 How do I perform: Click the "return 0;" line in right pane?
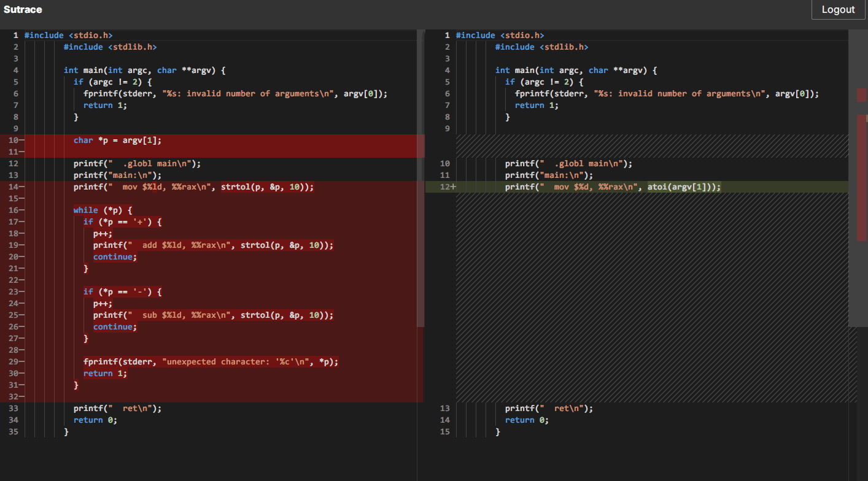[526, 420]
